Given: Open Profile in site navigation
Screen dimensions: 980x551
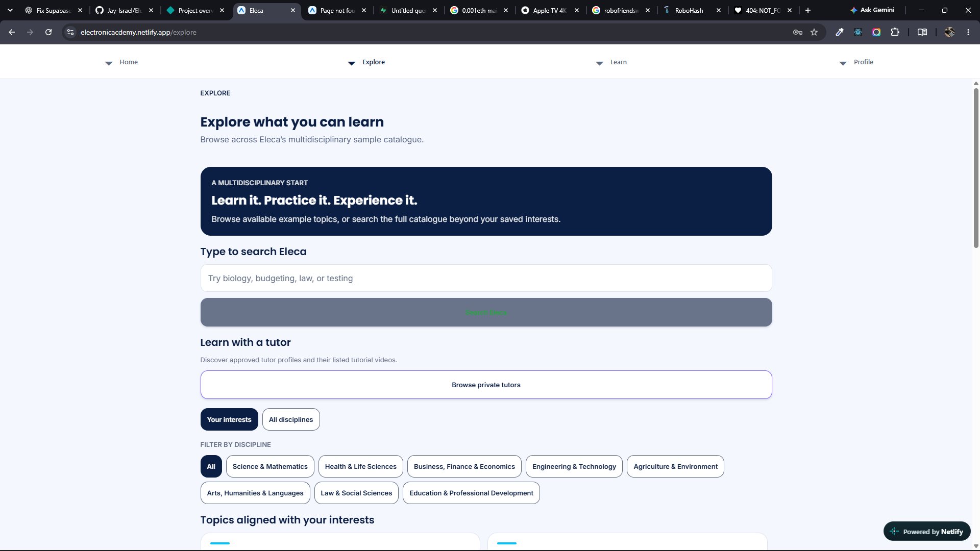Looking at the screenshot, I should coord(864,62).
